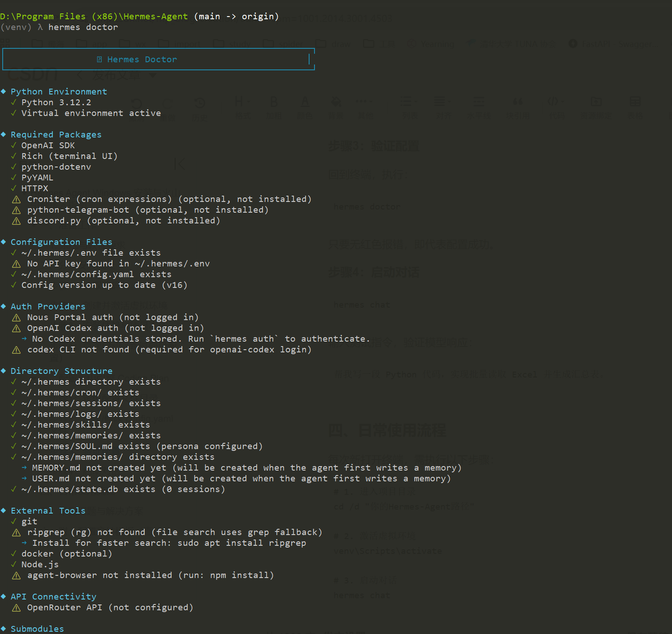Image resolution: width=672 pixels, height=634 pixels.
Task: Click the 'hermes doctor' command text
Action: point(83,27)
